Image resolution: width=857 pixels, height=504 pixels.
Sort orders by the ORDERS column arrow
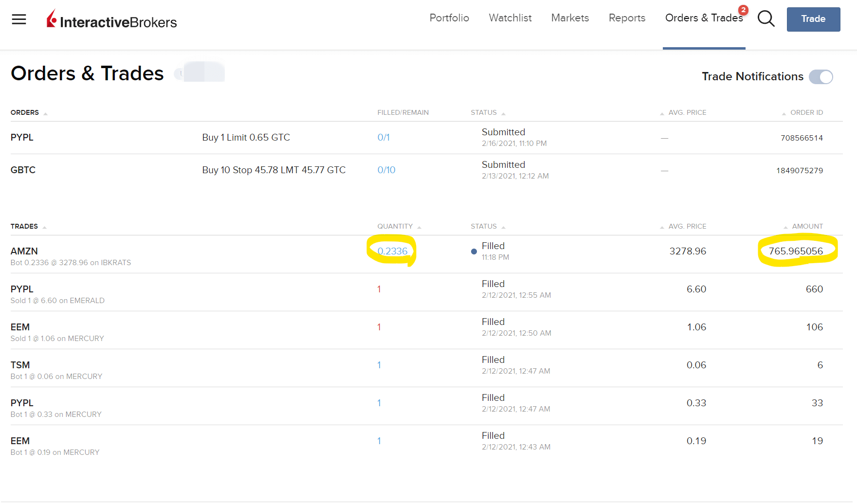tap(45, 113)
